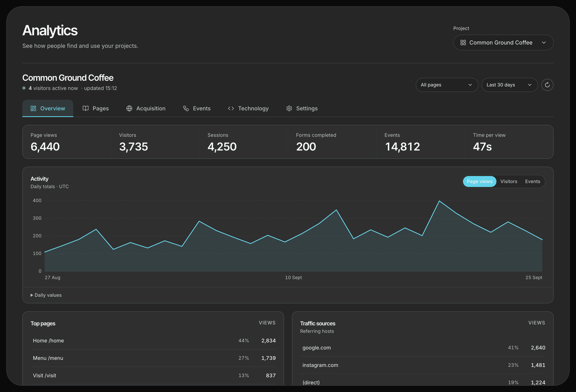
Task: Click the grid icon in Project selector
Action: 463,43
